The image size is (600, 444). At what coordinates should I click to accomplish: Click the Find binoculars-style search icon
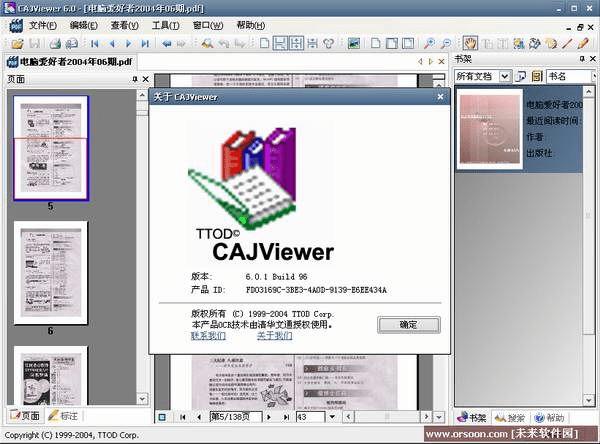[207, 44]
